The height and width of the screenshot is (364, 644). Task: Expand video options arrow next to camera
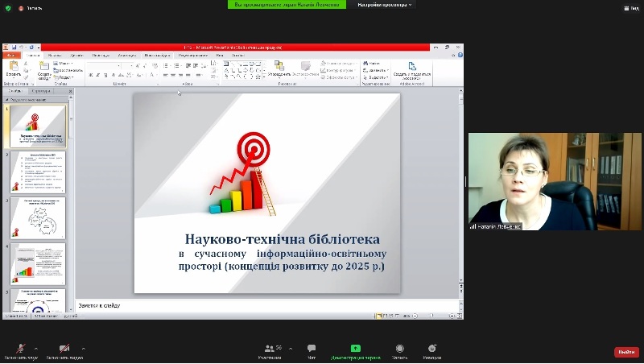coord(84,347)
